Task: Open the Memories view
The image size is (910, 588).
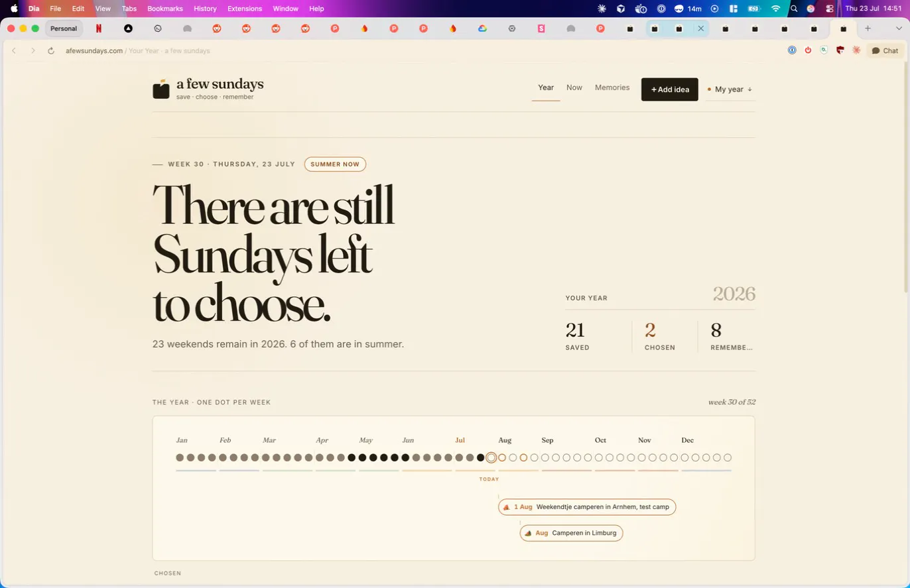Action: pos(612,88)
